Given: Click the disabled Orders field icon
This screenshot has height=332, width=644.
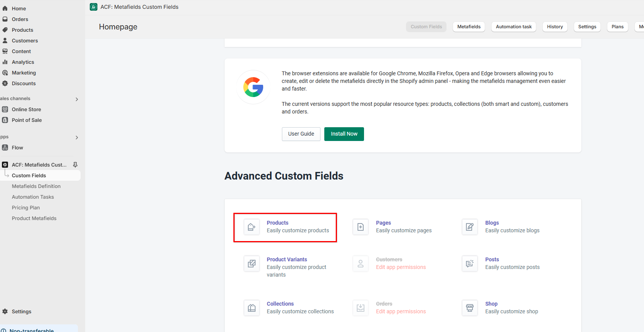Looking at the screenshot, I should [x=361, y=308].
